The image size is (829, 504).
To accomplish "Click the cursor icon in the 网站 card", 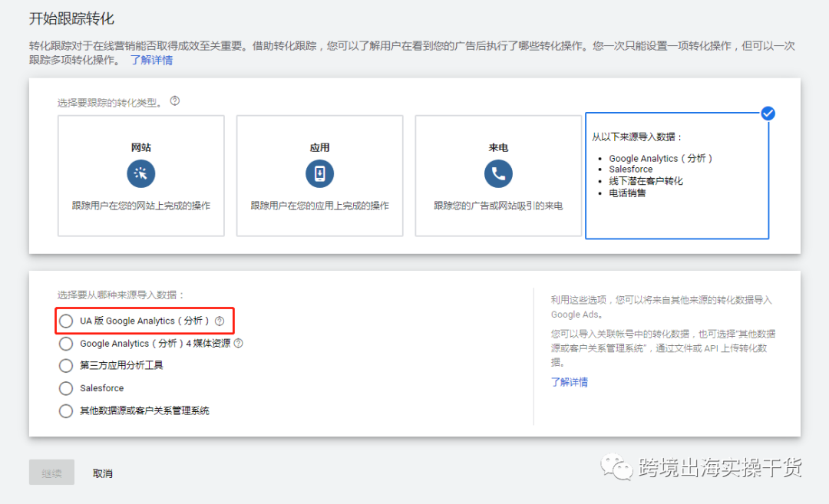I will (140, 173).
